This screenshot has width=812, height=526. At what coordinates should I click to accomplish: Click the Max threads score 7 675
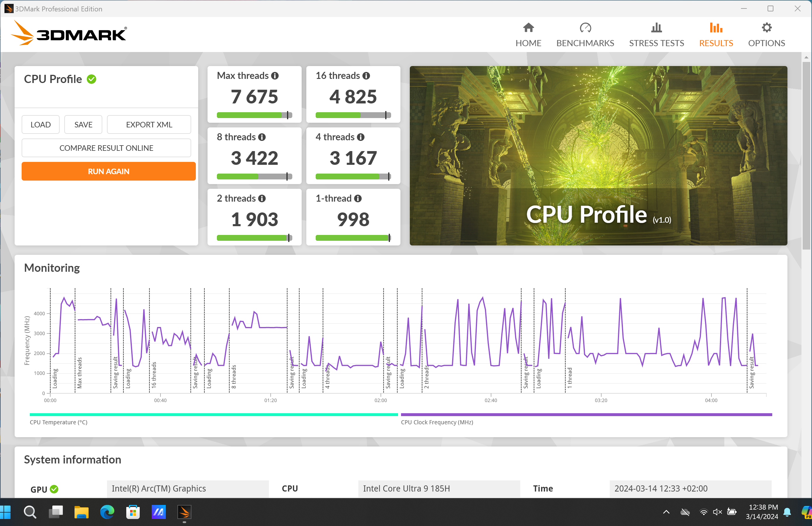(255, 97)
